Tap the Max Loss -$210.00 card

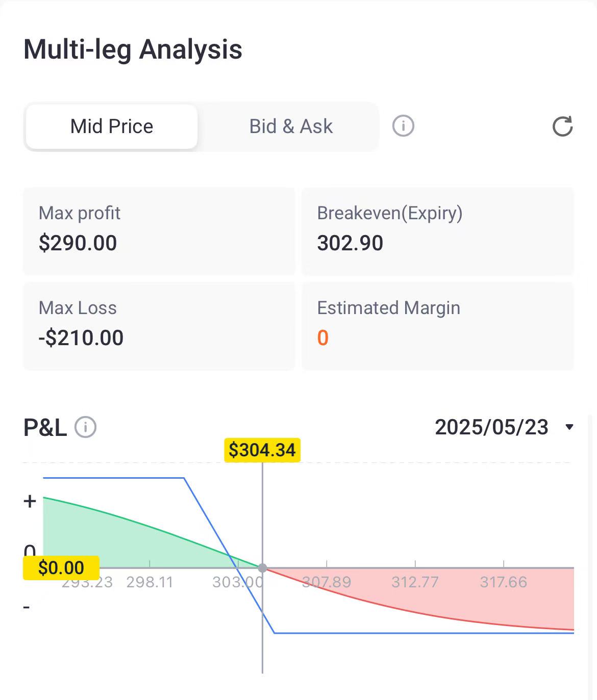pos(159,326)
